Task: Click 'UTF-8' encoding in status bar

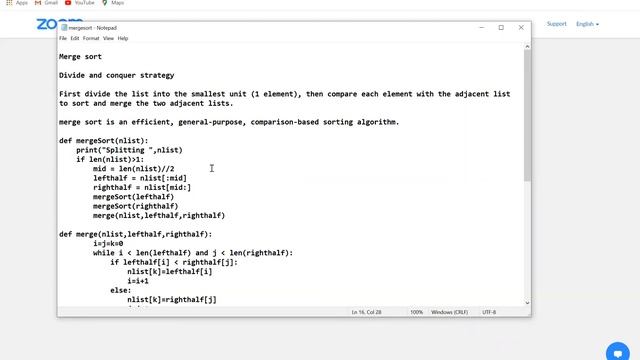Action: click(489, 312)
